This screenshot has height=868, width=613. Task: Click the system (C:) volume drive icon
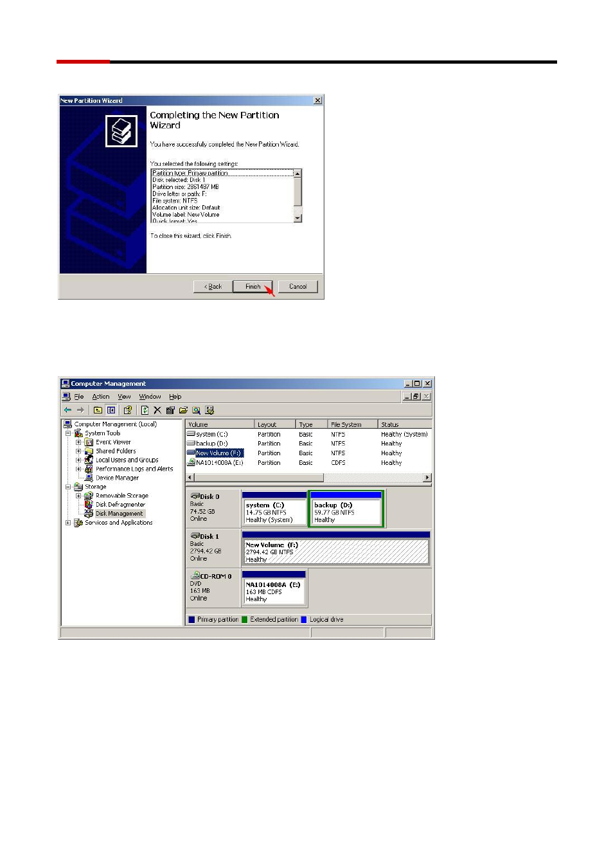tap(191, 434)
